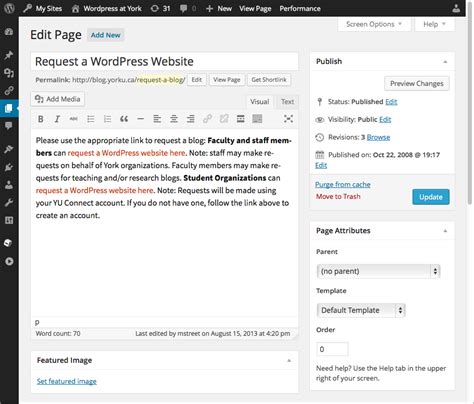The image size is (474, 404).
Task: Insert a numbered list
Action: pos(107,119)
